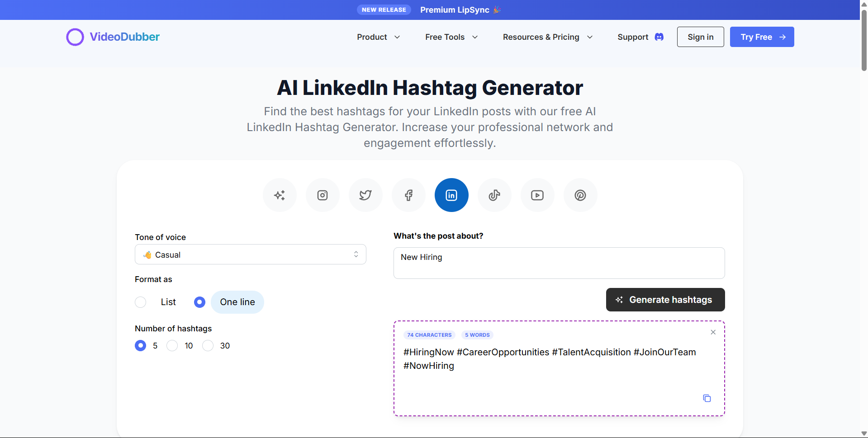Click the Sign in button
This screenshot has width=868, height=438.
[701, 37]
